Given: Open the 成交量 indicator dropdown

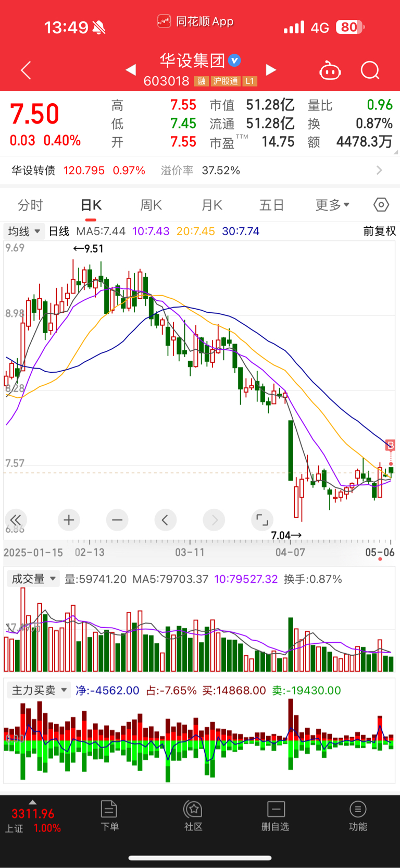Looking at the screenshot, I should click(33, 579).
